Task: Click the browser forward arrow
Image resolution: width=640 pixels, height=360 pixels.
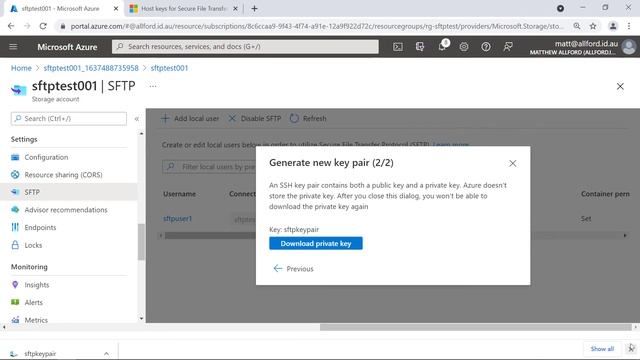Action: 27,26
